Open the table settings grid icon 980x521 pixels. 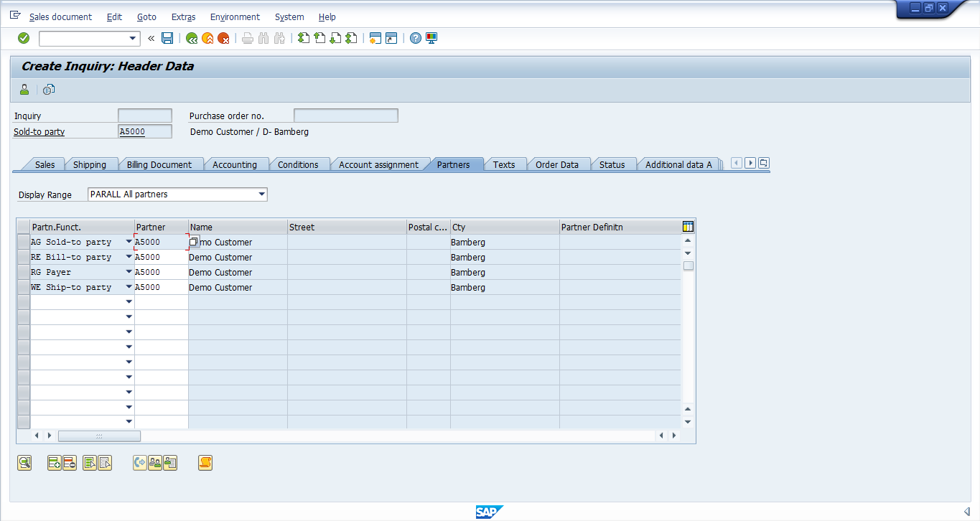(x=689, y=227)
